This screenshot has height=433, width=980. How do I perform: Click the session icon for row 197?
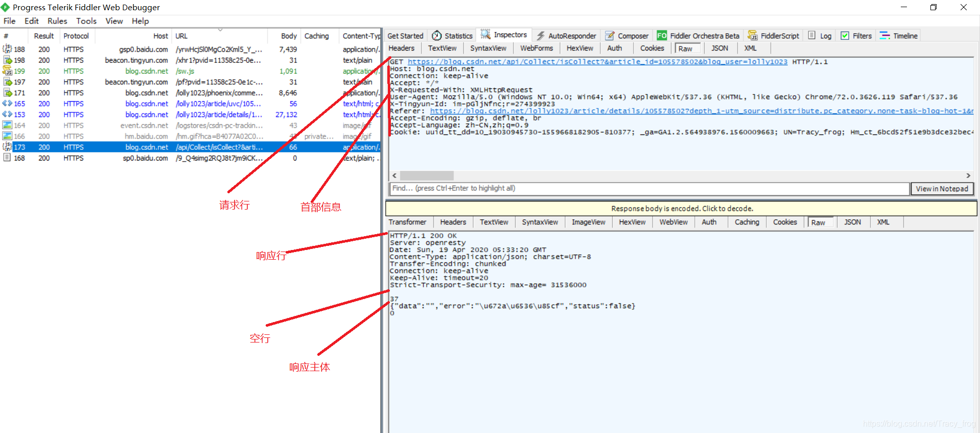[x=7, y=82]
